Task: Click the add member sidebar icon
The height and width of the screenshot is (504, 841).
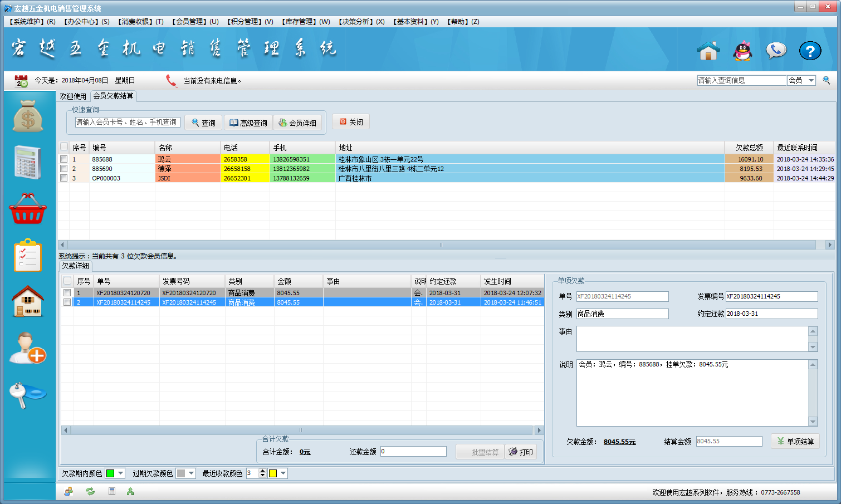Action: point(28,348)
